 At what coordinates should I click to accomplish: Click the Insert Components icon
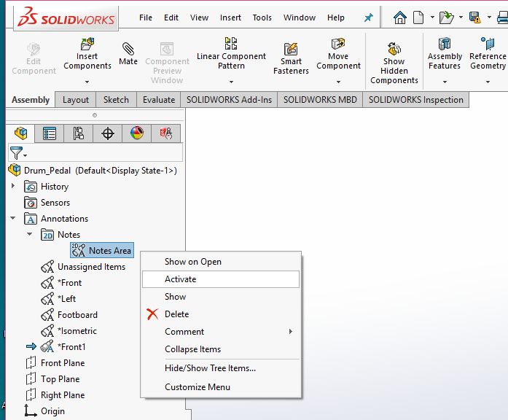click(x=87, y=44)
